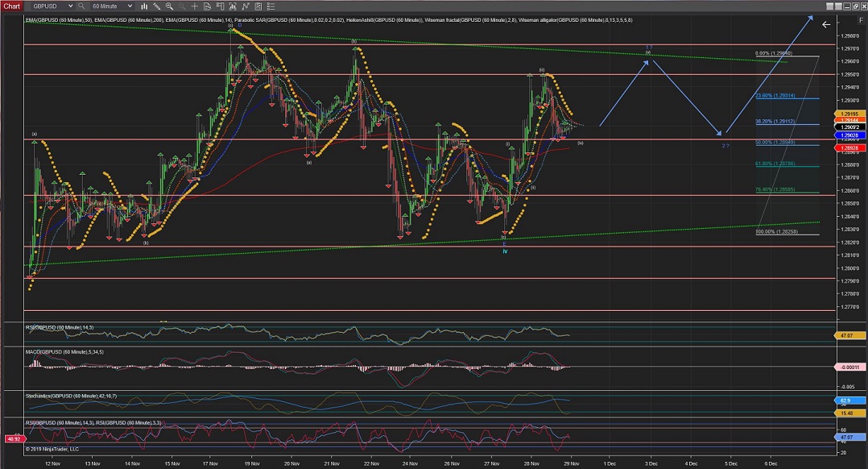Click the 22 Nov date on time axis

point(371,463)
